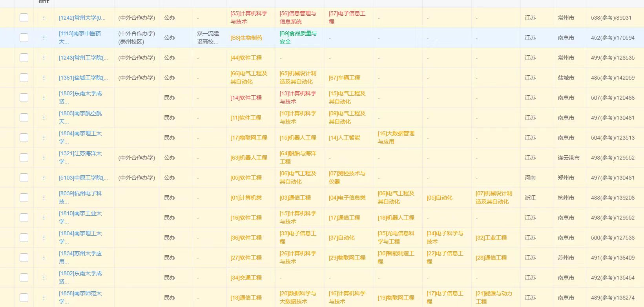Select the red [14]软件工程 major
Image resolution: width=644 pixels, height=307 pixels.
coord(246,98)
